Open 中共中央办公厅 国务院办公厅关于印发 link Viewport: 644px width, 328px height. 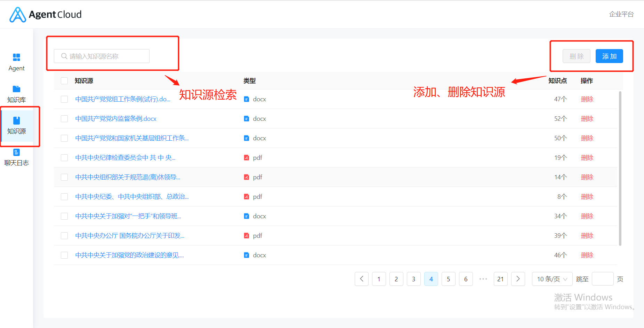[130, 236]
